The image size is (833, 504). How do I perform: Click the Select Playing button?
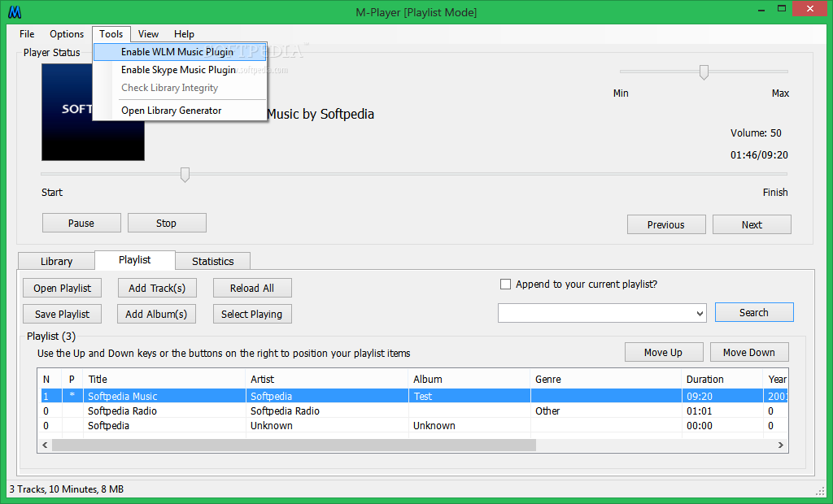(x=252, y=314)
